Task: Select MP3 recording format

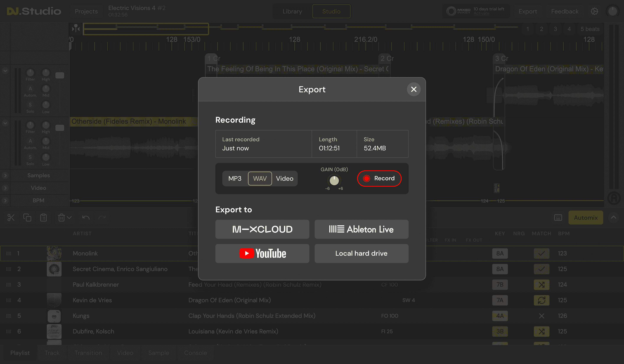Action: [235, 179]
